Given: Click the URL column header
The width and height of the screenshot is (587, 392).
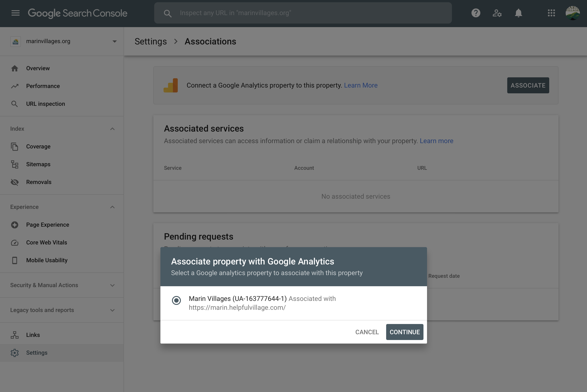Looking at the screenshot, I should click(x=422, y=168).
